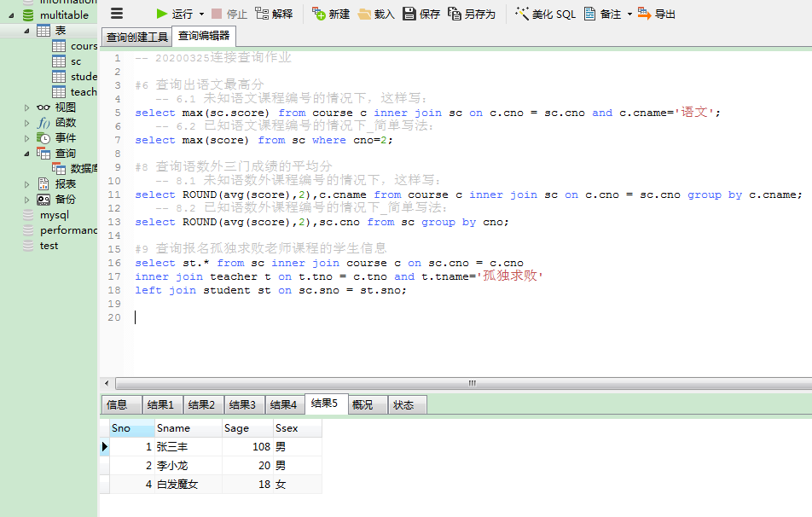
Task: Expand the Views (视图) tree node
Action: [26, 107]
